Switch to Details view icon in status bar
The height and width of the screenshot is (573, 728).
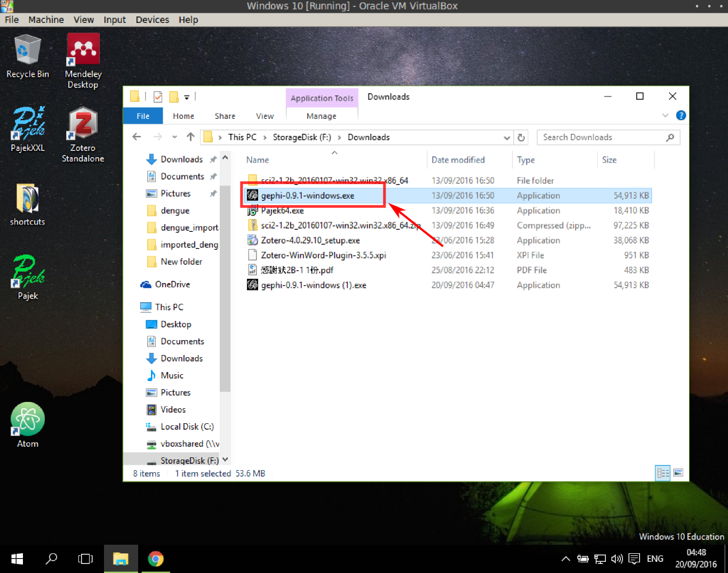pyautogui.click(x=663, y=473)
